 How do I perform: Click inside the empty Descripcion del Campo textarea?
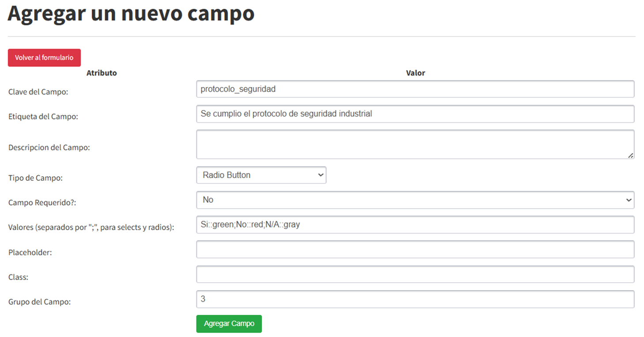(x=415, y=144)
